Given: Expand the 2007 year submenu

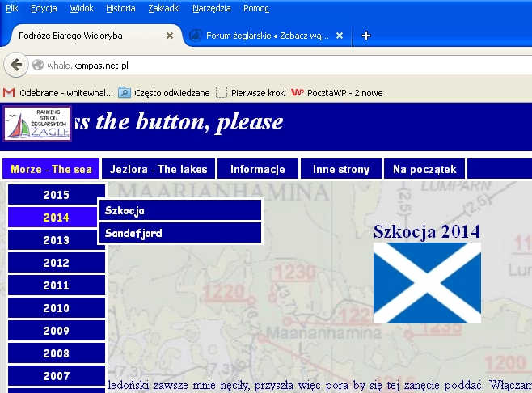Looking at the screenshot, I should [57, 376].
